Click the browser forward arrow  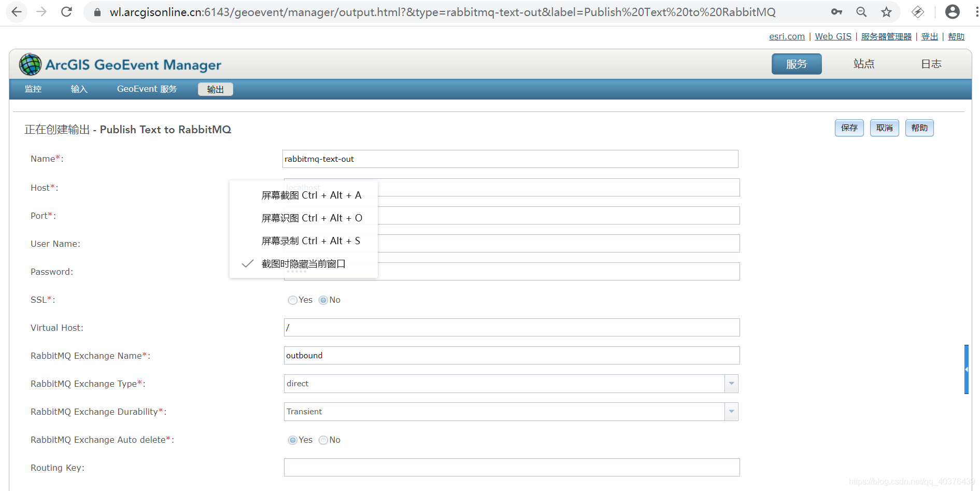click(x=41, y=11)
